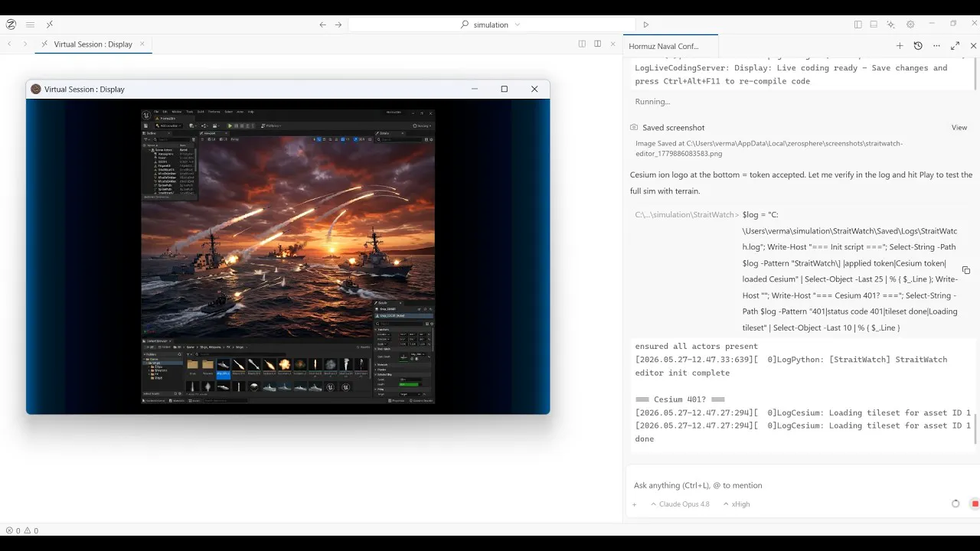Screen dimensions: 980x551
Task: Open the hamburger menu icon
Action: [30, 24]
